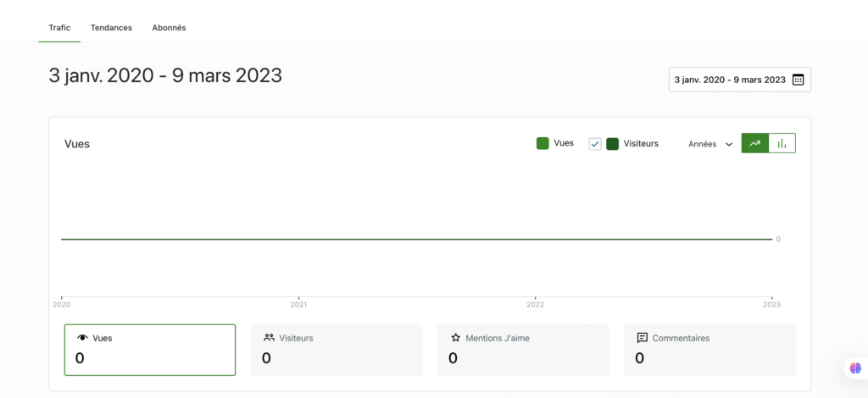Click the Vues light green color swatch
The width and height of the screenshot is (868, 398).
tap(542, 143)
